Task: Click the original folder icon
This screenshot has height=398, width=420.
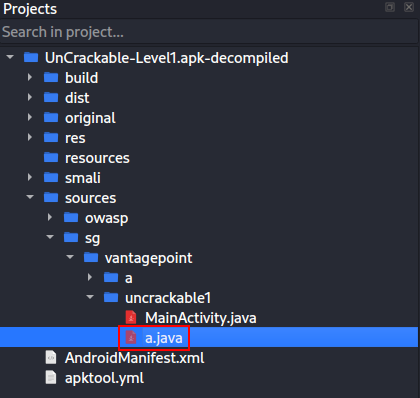Action: 51,117
